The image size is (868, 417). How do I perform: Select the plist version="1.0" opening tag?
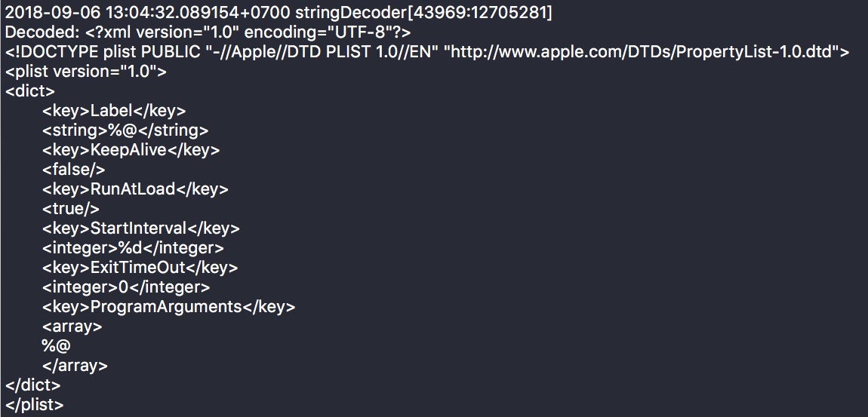pos(85,72)
